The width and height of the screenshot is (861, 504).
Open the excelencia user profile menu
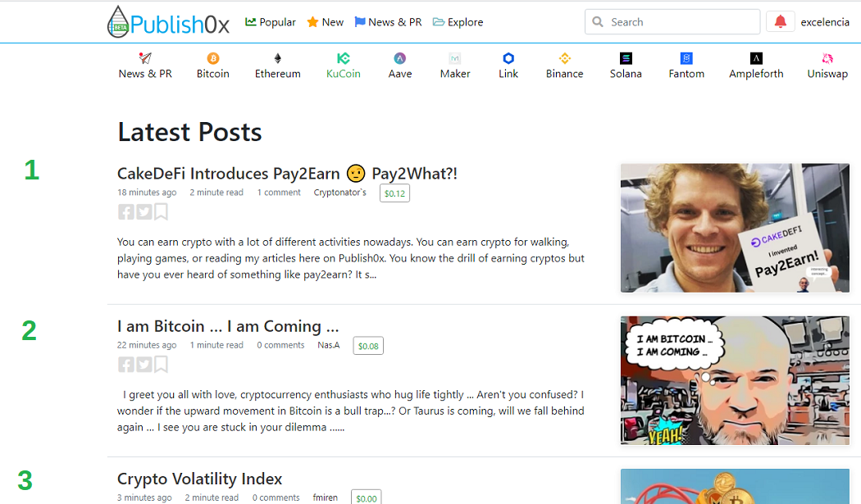pos(825,22)
